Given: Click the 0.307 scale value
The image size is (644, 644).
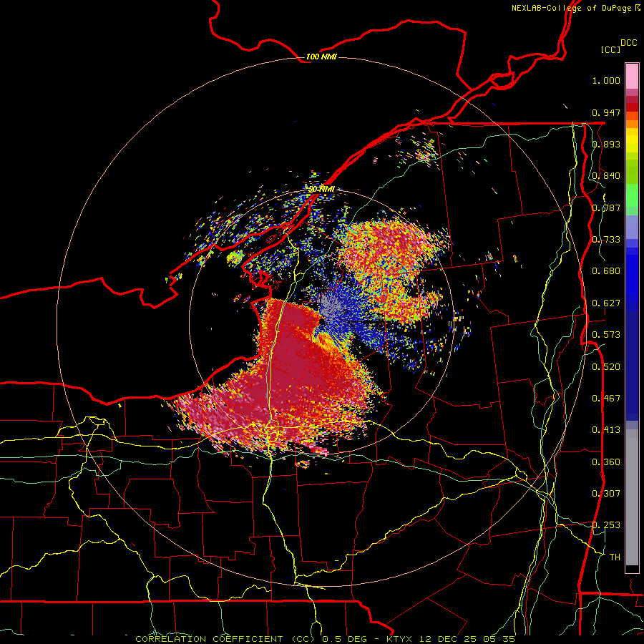Looking at the screenshot, I should coord(606,494).
